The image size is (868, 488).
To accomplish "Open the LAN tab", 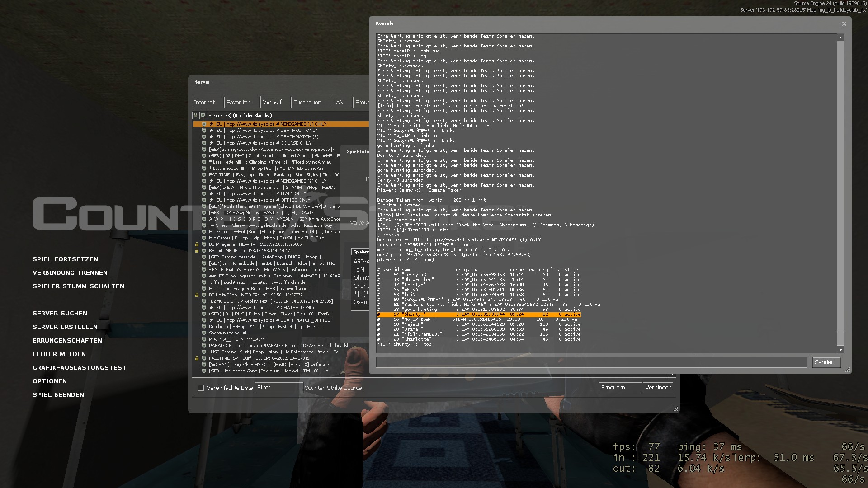I will click(342, 103).
